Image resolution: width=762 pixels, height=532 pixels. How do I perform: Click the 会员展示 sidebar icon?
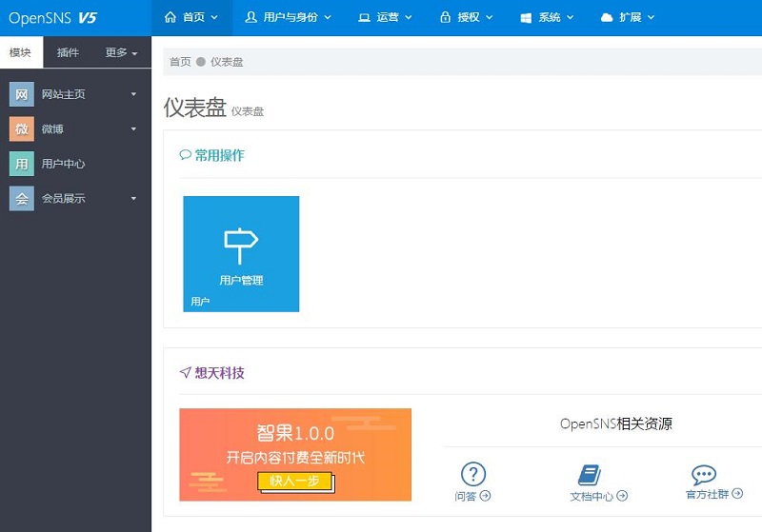[x=21, y=198]
